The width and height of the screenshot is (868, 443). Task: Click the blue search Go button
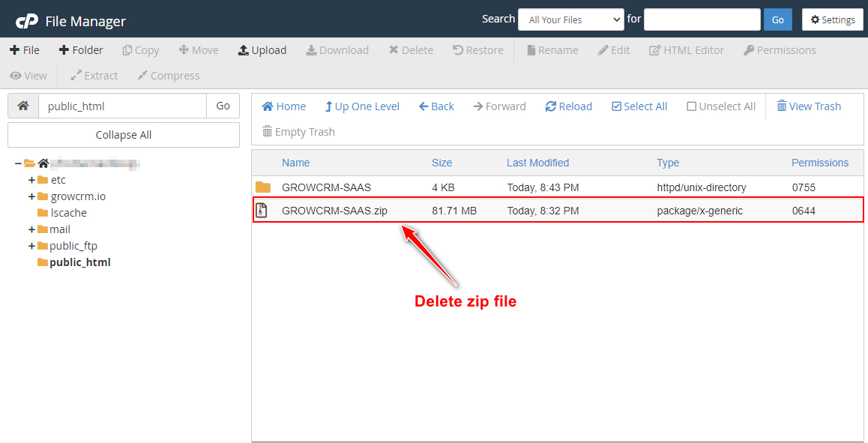tap(778, 20)
